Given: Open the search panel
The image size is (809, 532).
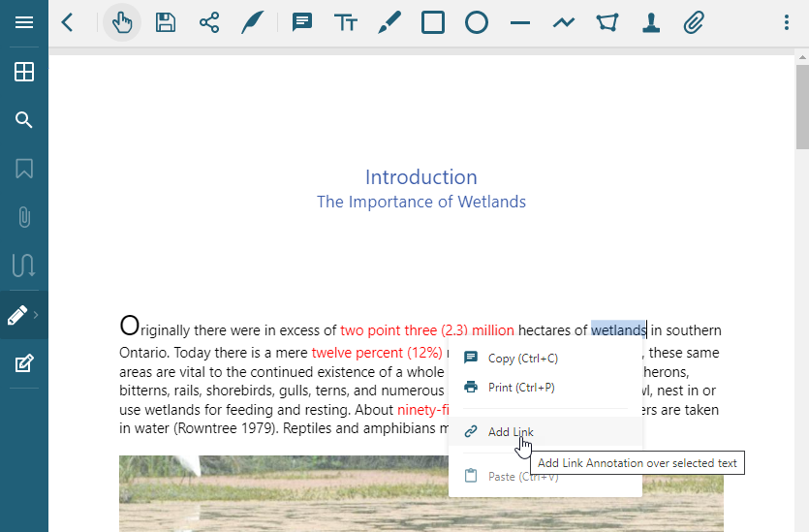Looking at the screenshot, I should click(x=24, y=120).
